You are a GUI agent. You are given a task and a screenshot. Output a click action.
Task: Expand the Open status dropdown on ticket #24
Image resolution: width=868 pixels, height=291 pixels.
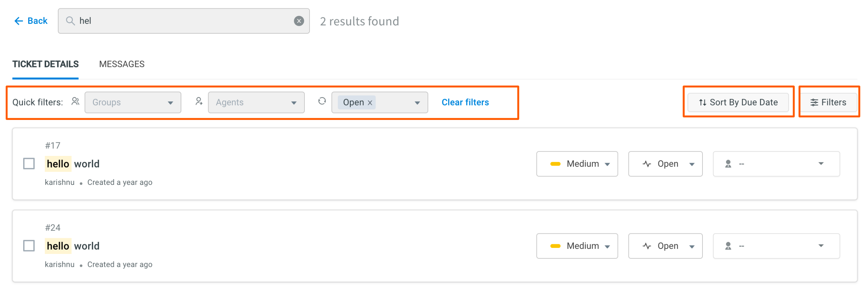665,246
